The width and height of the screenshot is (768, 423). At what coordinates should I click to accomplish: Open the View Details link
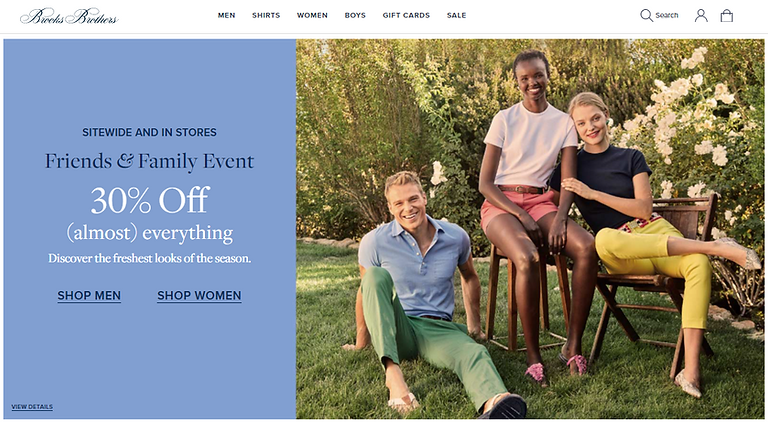pos(32,407)
